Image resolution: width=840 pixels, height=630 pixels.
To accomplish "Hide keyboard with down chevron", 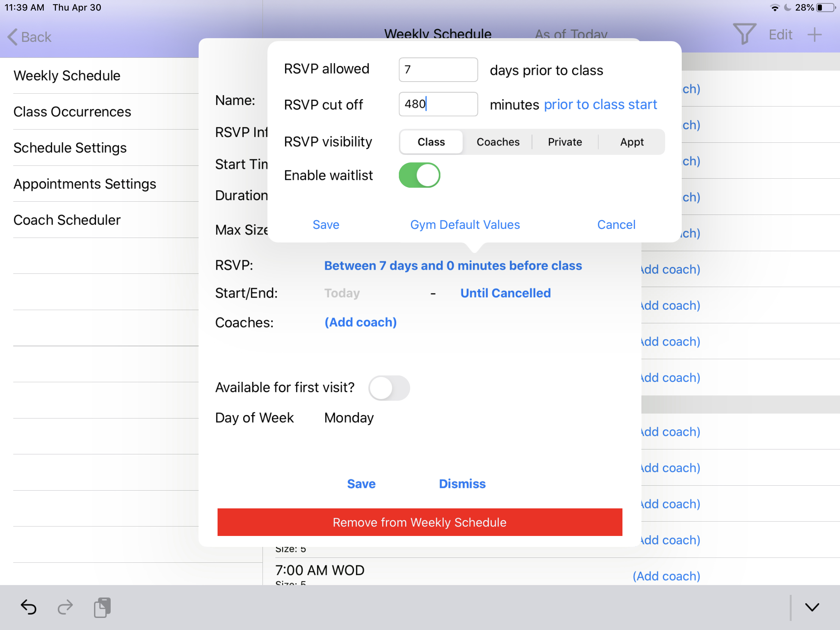I will 812,607.
